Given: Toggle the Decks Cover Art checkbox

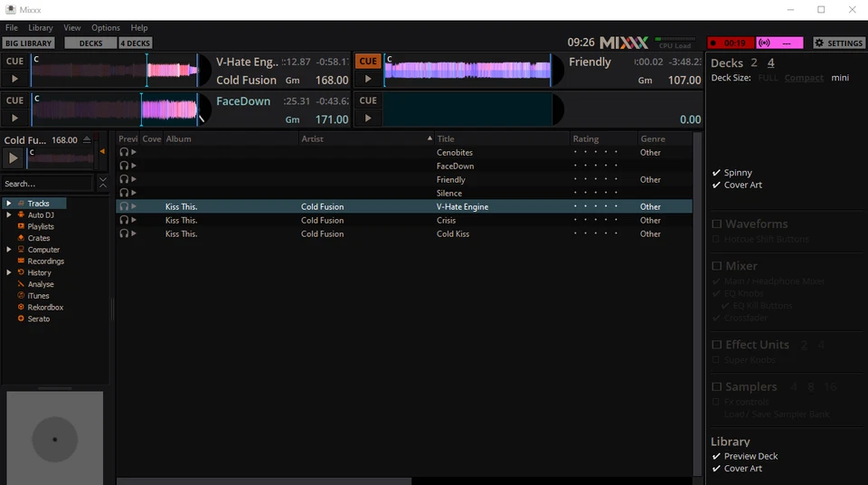Looking at the screenshot, I should 716,185.
